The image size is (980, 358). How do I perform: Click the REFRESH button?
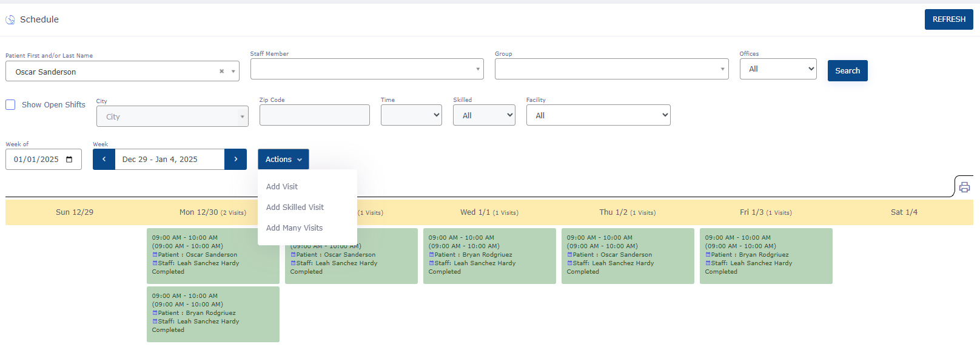click(948, 19)
